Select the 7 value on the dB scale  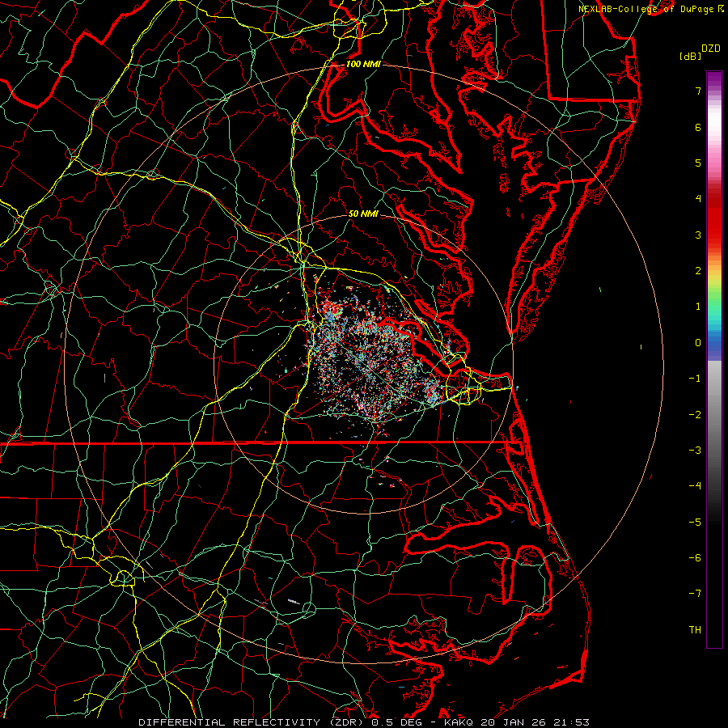698,91
